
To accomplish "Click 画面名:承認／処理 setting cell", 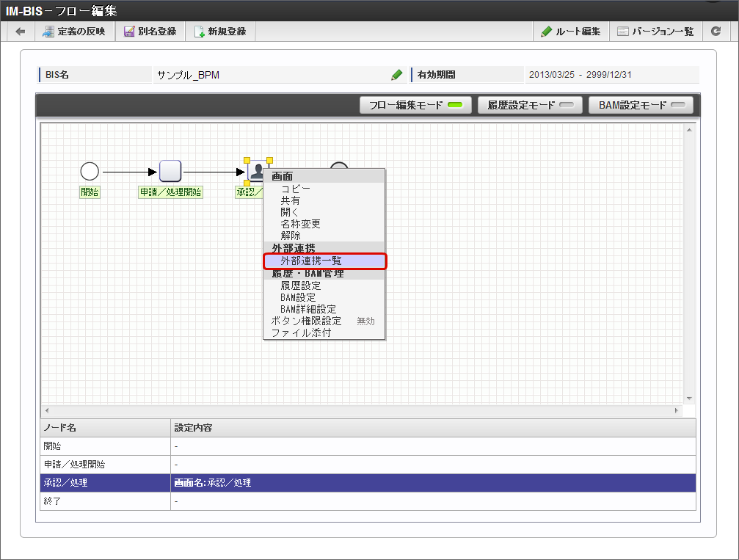I will click(x=433, y=483).
